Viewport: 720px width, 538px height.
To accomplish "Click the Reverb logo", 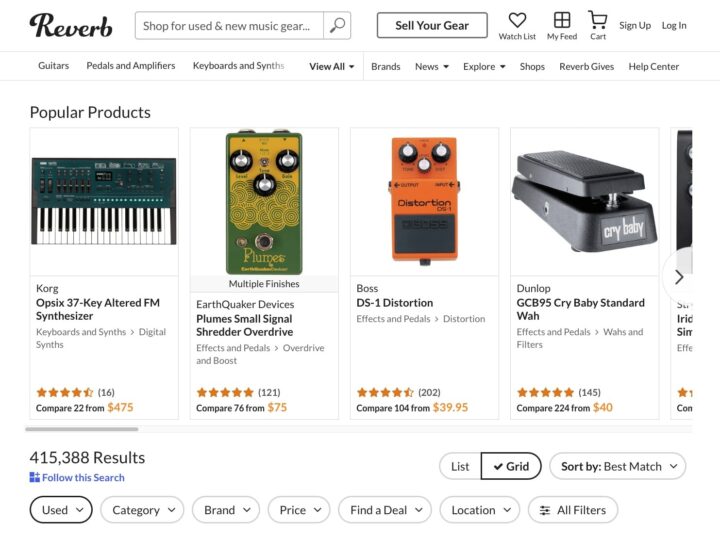I will click(71, 25).
